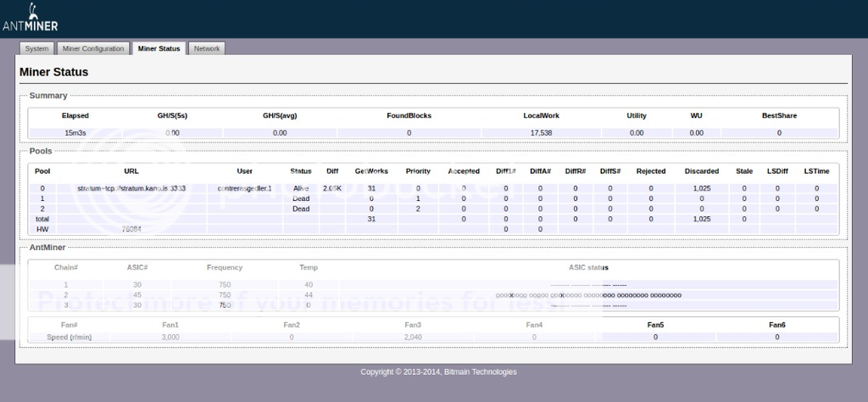The image size is (868, 402).
Task: Click the BestShare column header
Action: (x=780, y=115)
